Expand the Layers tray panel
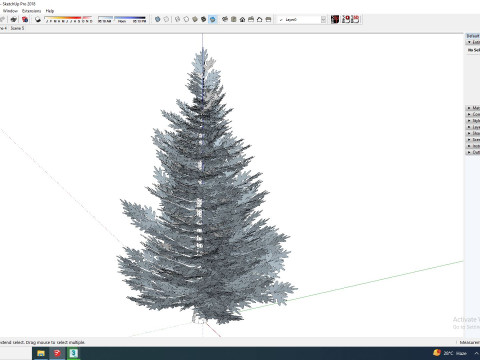Viewport: 480px width, 360px height. click(x=473, y=127)
